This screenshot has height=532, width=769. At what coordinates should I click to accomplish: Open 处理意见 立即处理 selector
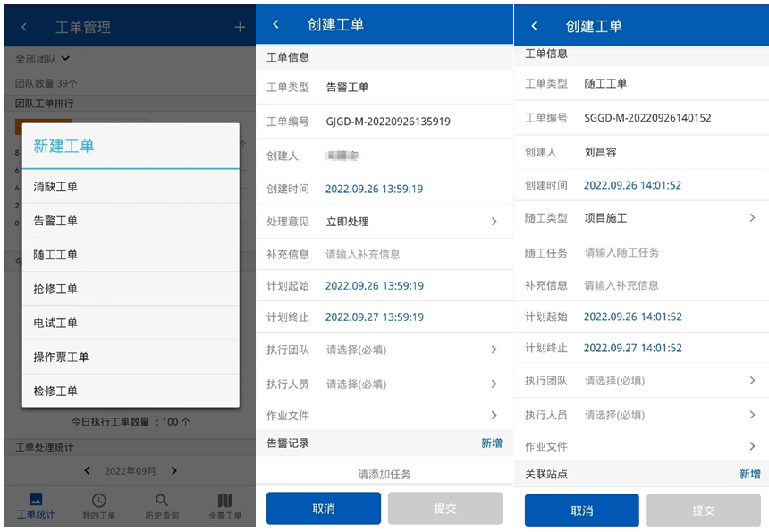pos(494,221)
